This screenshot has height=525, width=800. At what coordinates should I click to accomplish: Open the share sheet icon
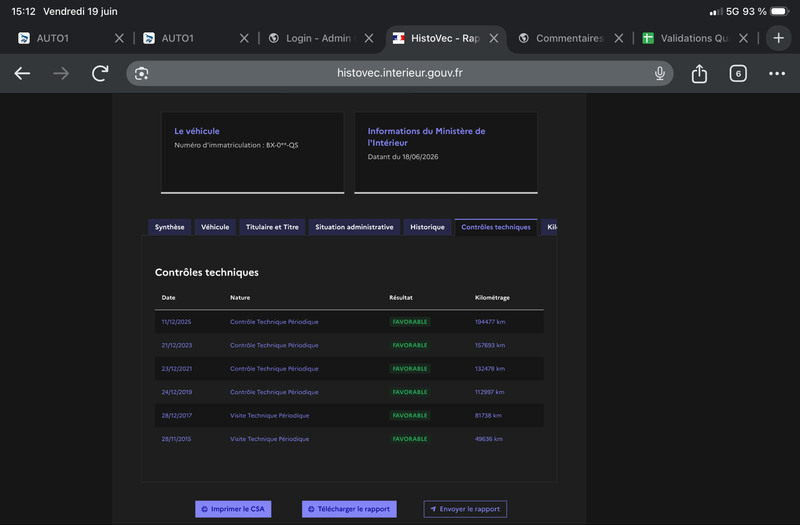(x=699, y=73)
